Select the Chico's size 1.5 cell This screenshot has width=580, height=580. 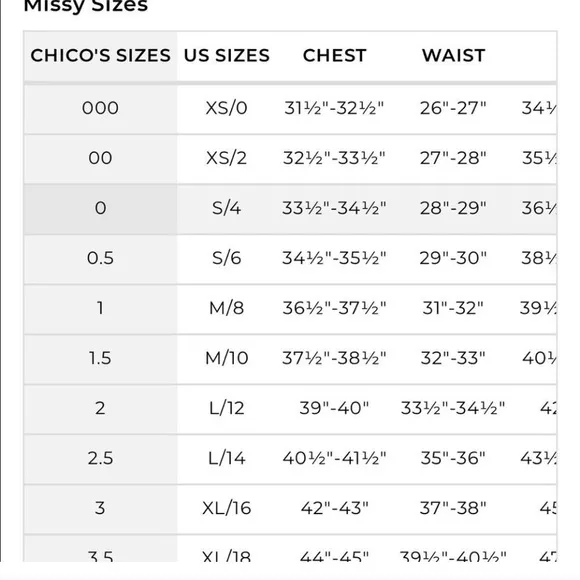pyautogui.click(x=100, y=359)
